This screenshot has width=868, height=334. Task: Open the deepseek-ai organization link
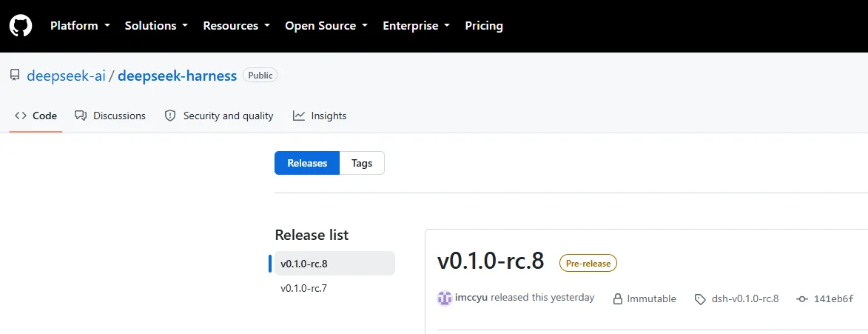tap(66, 76)
